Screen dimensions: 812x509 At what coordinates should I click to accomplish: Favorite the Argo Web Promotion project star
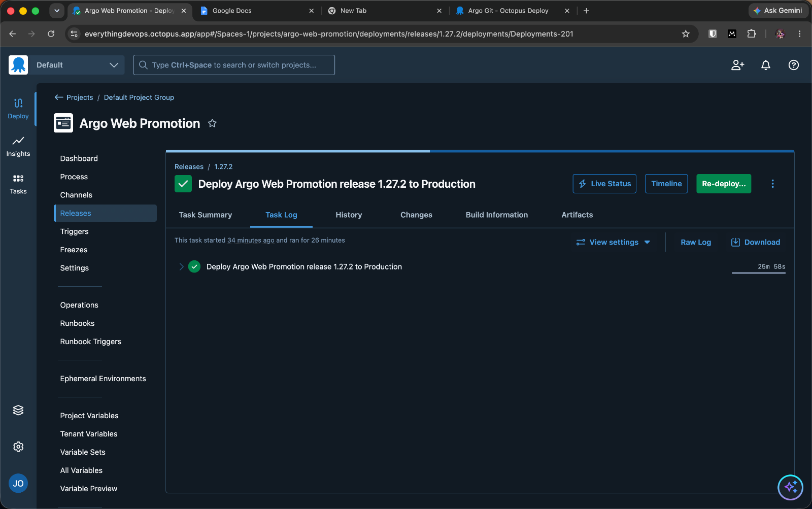click(212, 123)
